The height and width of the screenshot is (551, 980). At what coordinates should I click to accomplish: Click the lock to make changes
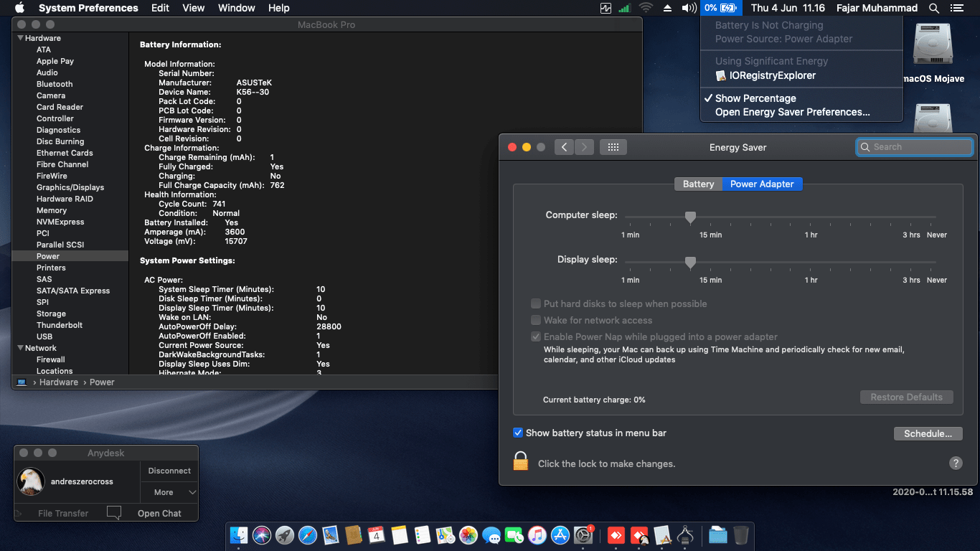coord(521,461)
